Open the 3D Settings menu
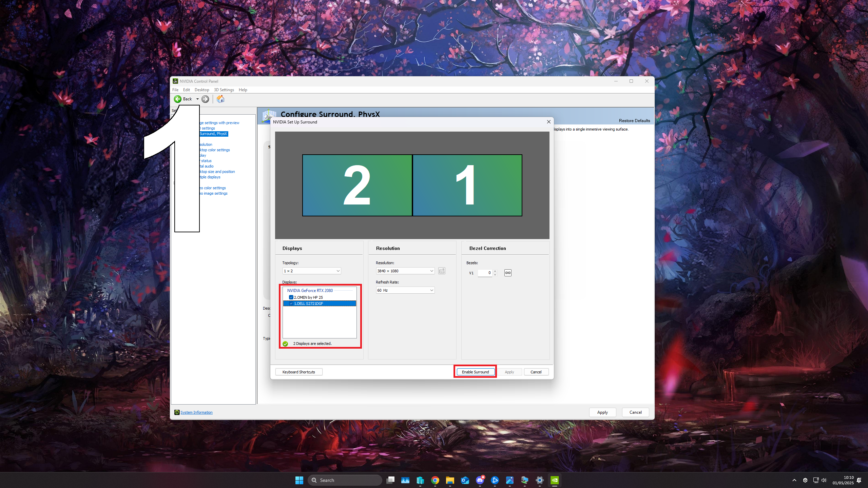The width and height of the screenshot is (868, 488). (224, 90)
